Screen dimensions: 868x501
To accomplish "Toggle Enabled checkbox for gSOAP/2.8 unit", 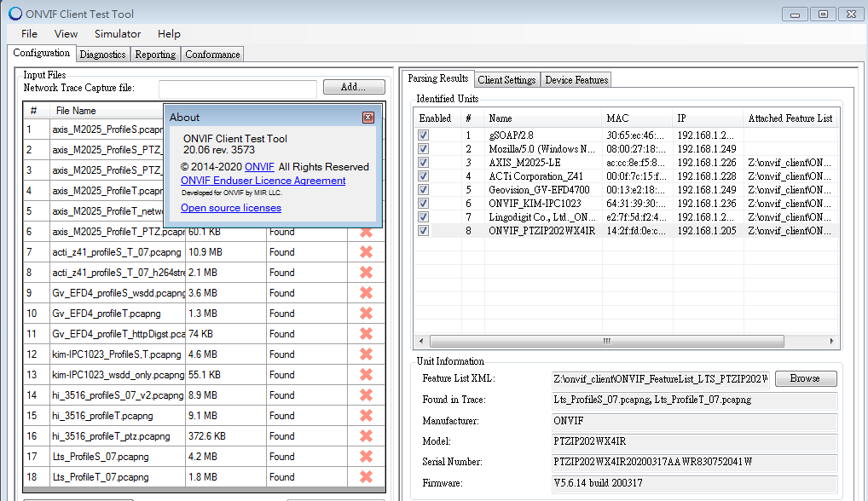I will 424,135.
